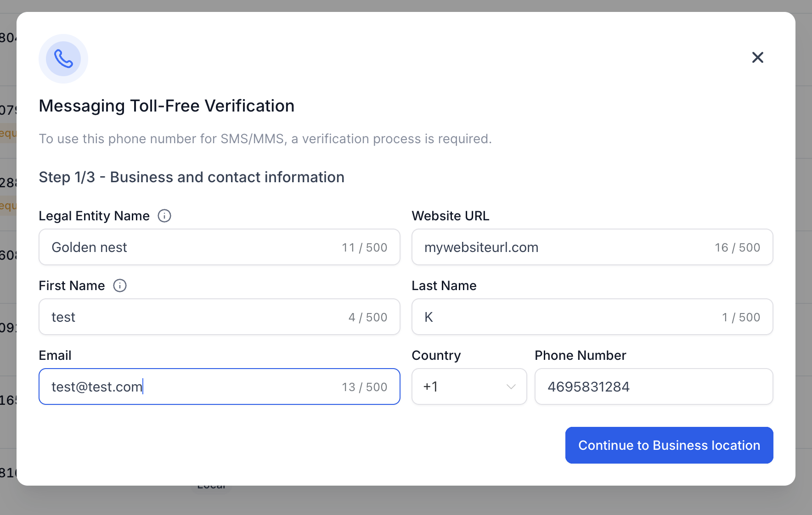Click the verification process description text
This screenshot has height=515, width=812.
point(265,139)
